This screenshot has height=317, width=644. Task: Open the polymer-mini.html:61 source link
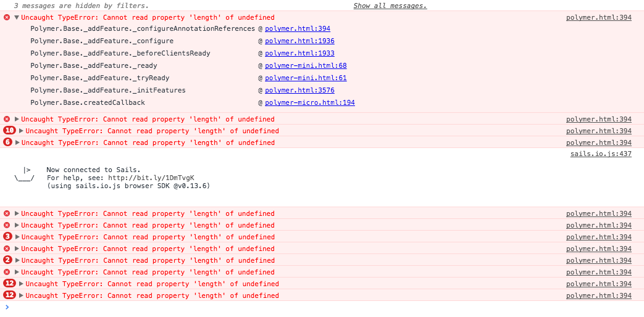306,78
